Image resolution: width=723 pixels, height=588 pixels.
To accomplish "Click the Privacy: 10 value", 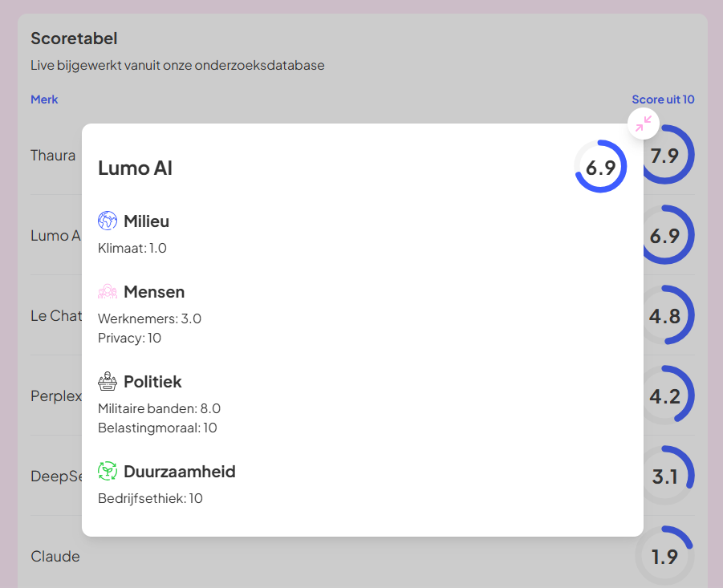I will click(129, 338).
